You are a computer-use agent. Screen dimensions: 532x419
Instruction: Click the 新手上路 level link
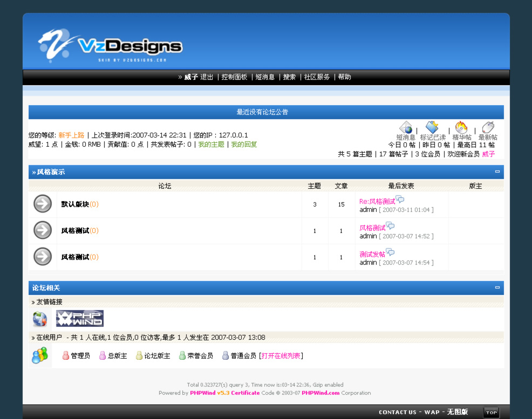point(71,135)
